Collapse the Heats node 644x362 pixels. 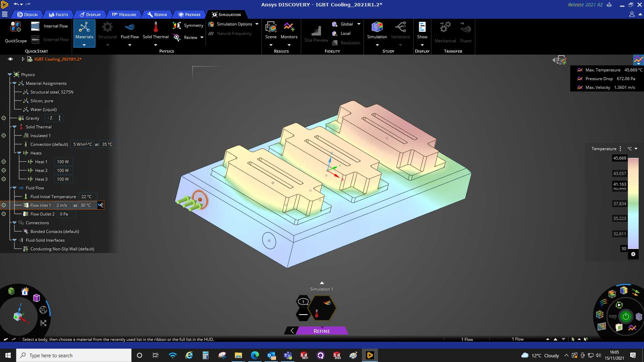19,153
